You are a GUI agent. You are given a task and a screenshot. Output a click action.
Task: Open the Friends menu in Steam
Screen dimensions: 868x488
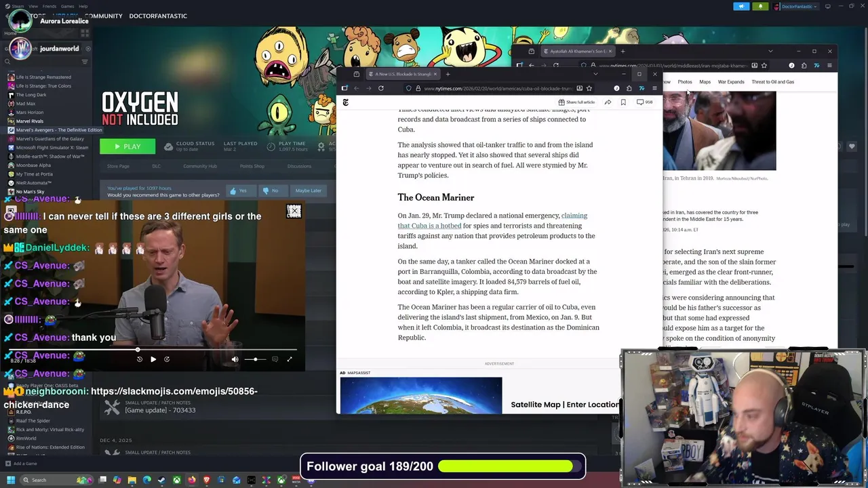click(x=50, y=6)
